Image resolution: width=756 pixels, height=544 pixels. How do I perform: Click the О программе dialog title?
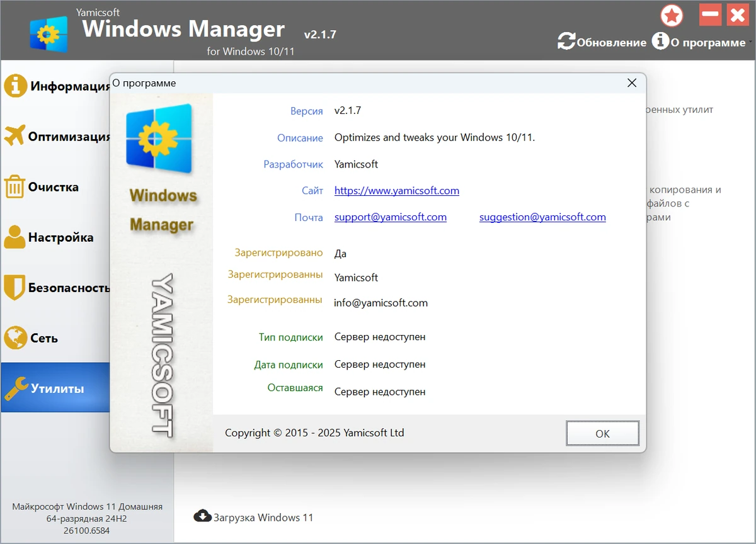click(x=144, y=83)
